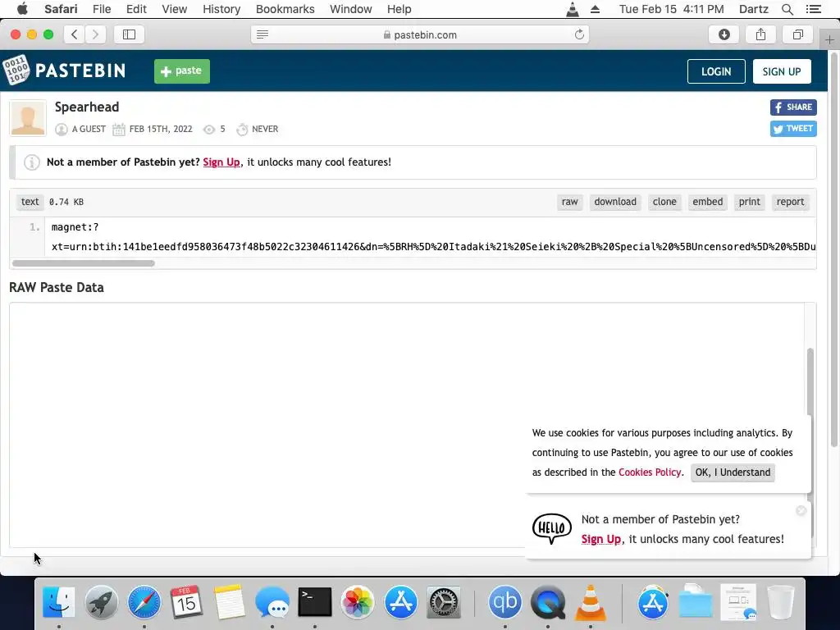The width and height of the screenshot is (840, 630).
Task: Share paste on Facebook
Action: pos(793,107)
